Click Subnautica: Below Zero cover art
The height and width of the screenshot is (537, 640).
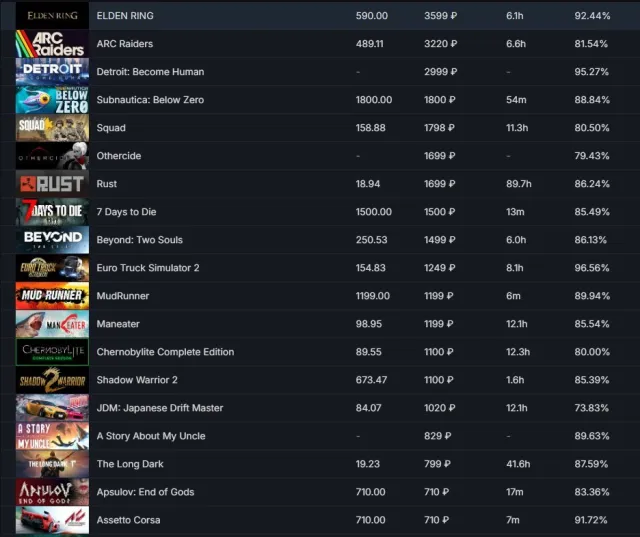52,100
